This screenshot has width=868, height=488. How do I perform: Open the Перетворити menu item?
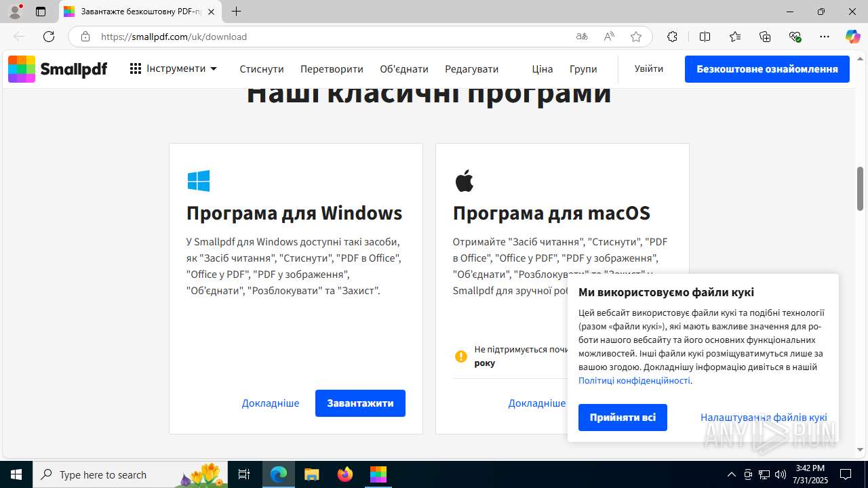click(332, 69)
